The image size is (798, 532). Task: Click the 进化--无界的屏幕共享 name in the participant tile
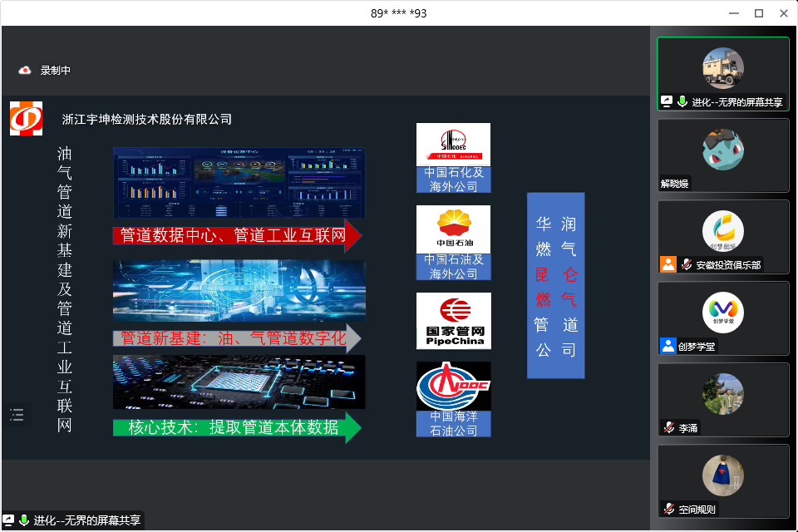(737, 102)
